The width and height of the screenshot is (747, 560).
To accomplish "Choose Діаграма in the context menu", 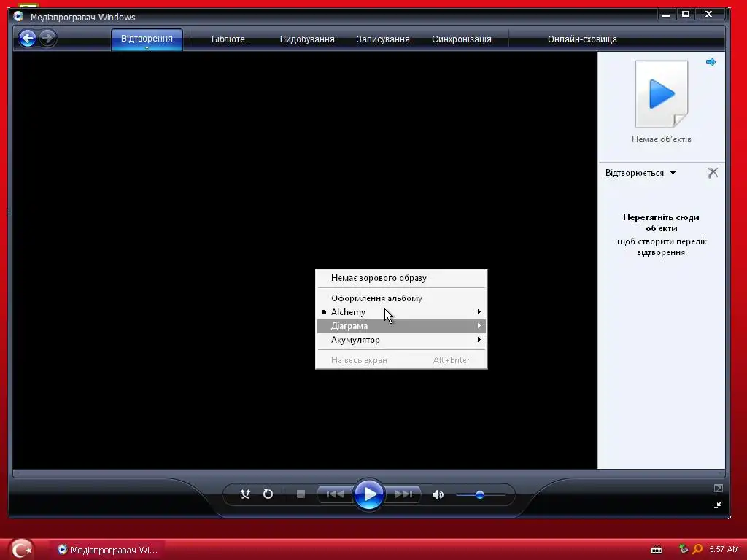I will point(401,326).
